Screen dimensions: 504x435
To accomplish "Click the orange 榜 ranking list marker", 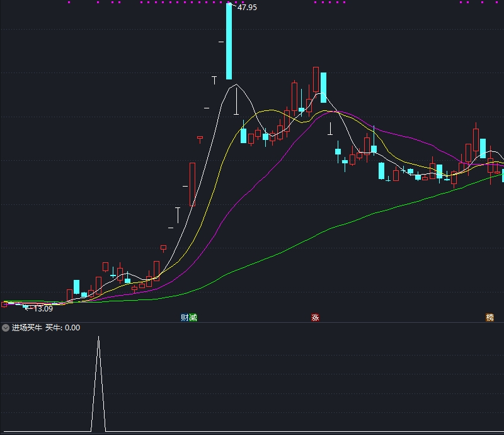I will tap(490, 318).
